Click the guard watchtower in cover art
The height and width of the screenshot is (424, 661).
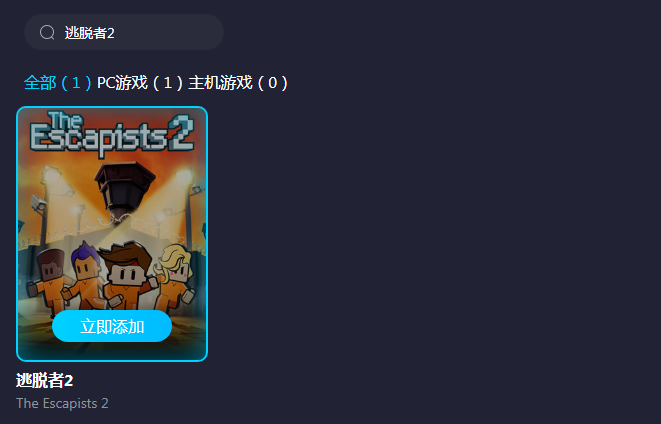coord(124,188)
